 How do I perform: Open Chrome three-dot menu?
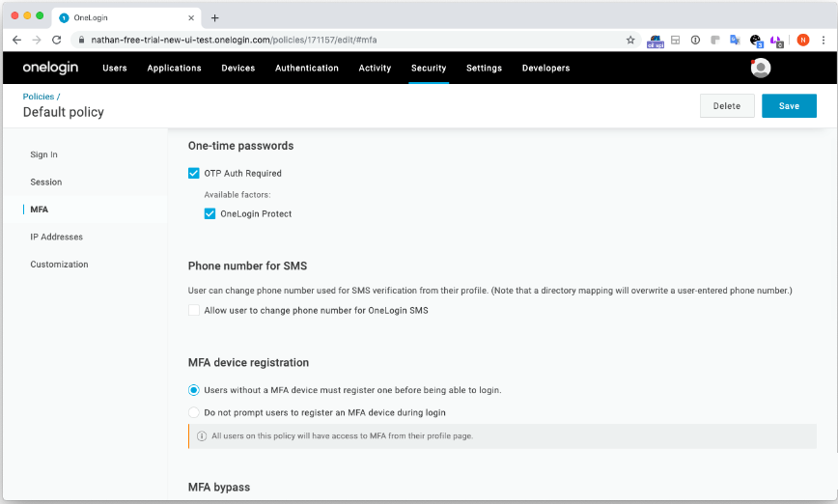tap(824, 41)
